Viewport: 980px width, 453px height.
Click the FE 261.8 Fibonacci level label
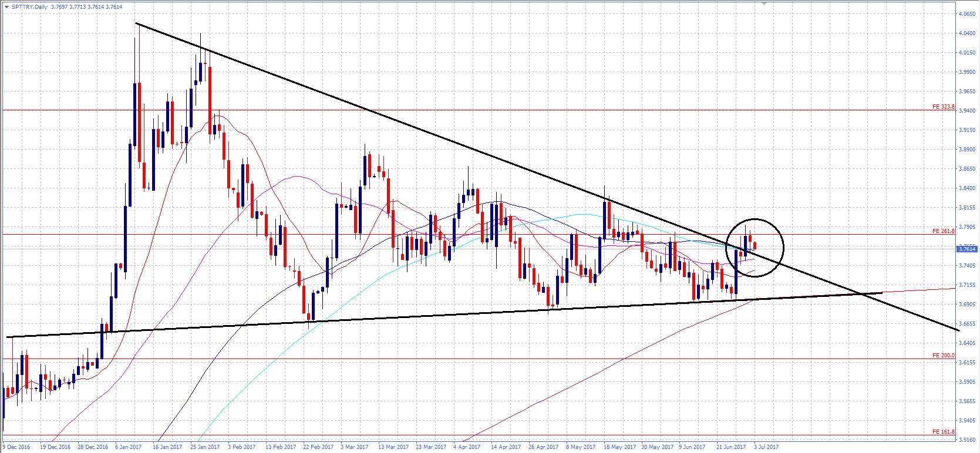[x=944, y=231]
